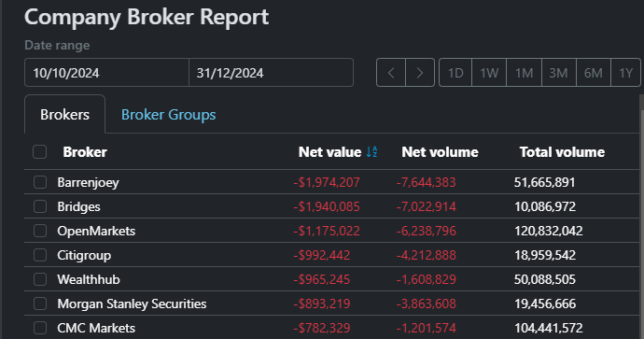Select the 1Y date range

(x=625, y=73)
